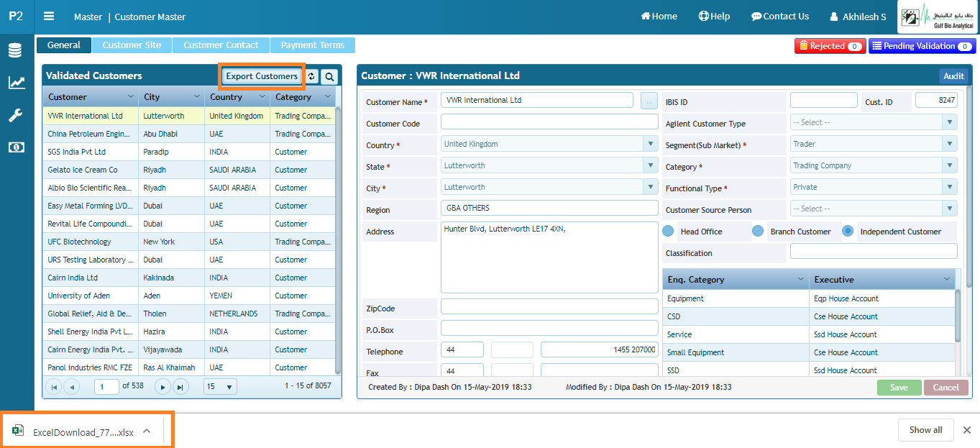Click the ellipsis button beside Customer Name
Screen dimensions: 980x448
[649, 101]
